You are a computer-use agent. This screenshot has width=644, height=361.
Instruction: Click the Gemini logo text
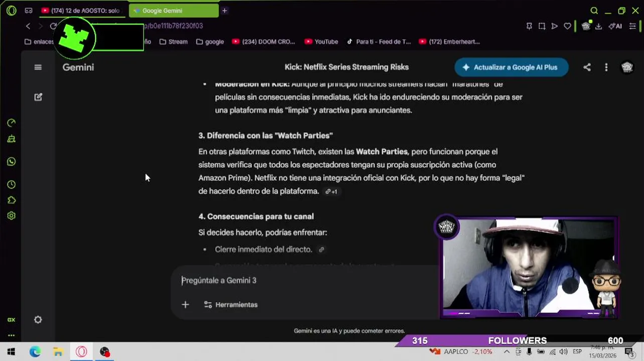78,67
